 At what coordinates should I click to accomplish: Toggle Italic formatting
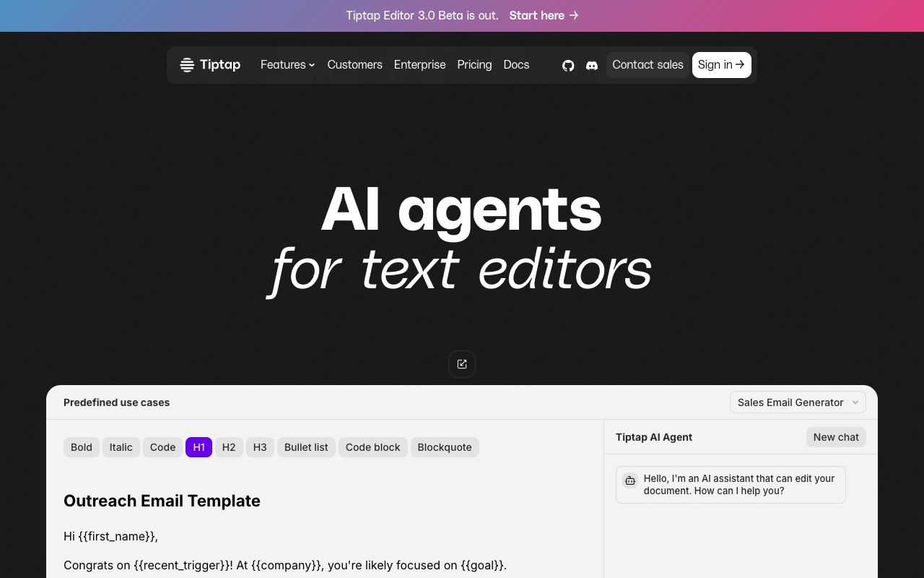click(121, 447)
